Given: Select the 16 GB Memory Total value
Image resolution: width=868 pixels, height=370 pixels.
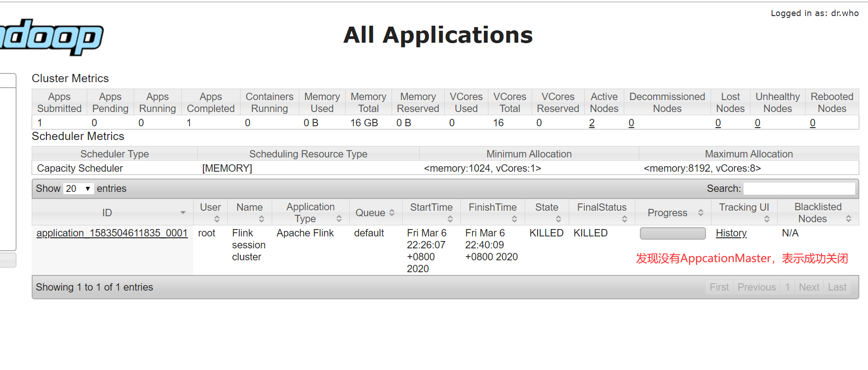Looking at the screenshot, I should click(364, 123).
